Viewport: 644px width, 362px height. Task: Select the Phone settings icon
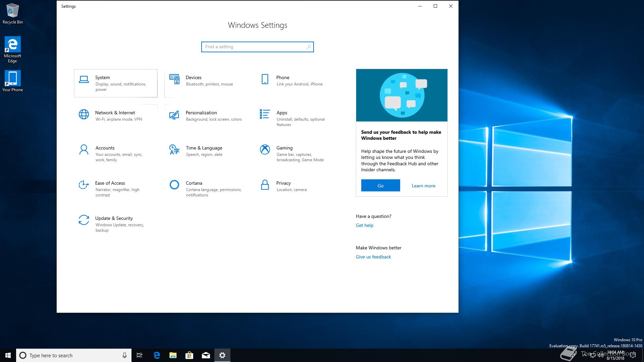(x=265, y=79)
